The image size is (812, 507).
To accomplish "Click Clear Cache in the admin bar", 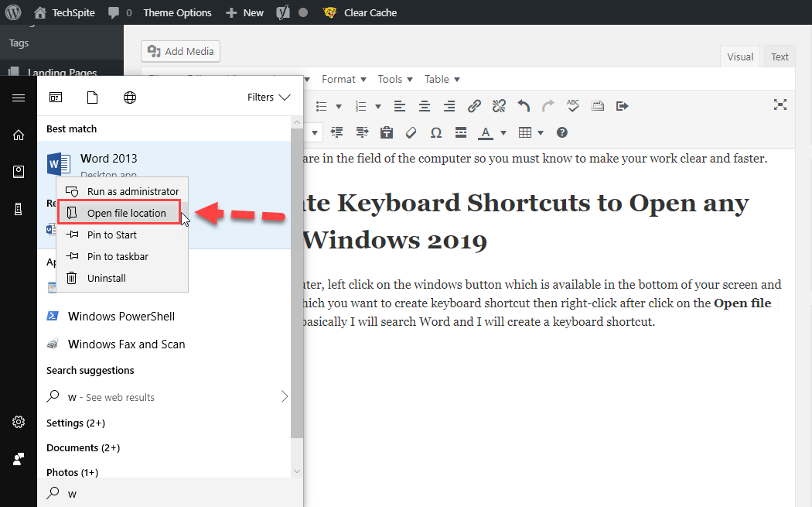I will coord(370,12).
